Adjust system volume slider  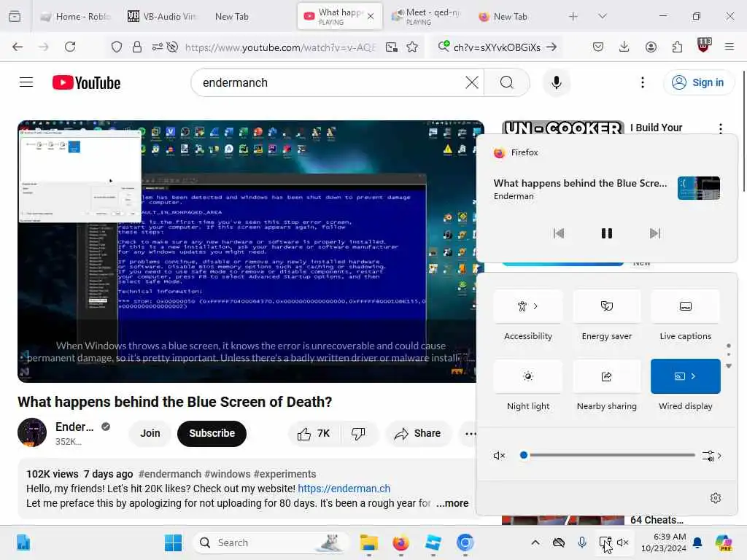pos(609,455)
